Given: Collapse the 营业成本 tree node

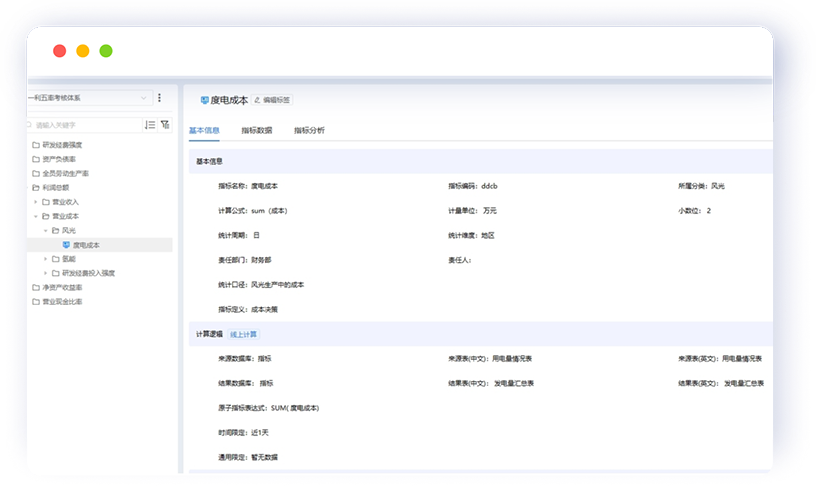Looking at the screenshot, I should click(x=35, y=216).
